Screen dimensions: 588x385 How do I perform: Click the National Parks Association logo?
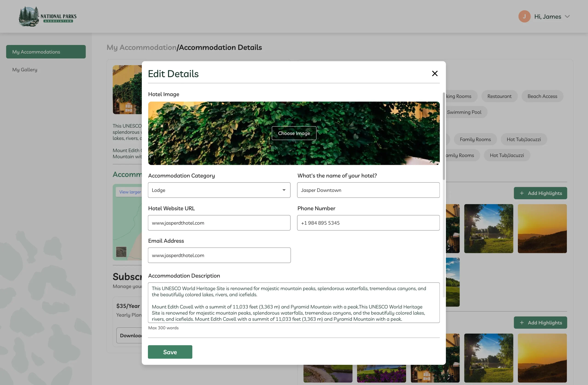click(x=48, y=16)
